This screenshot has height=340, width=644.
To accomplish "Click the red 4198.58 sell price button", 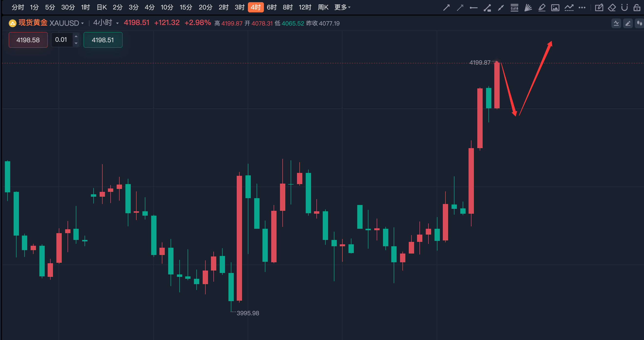I will (28, 40).
